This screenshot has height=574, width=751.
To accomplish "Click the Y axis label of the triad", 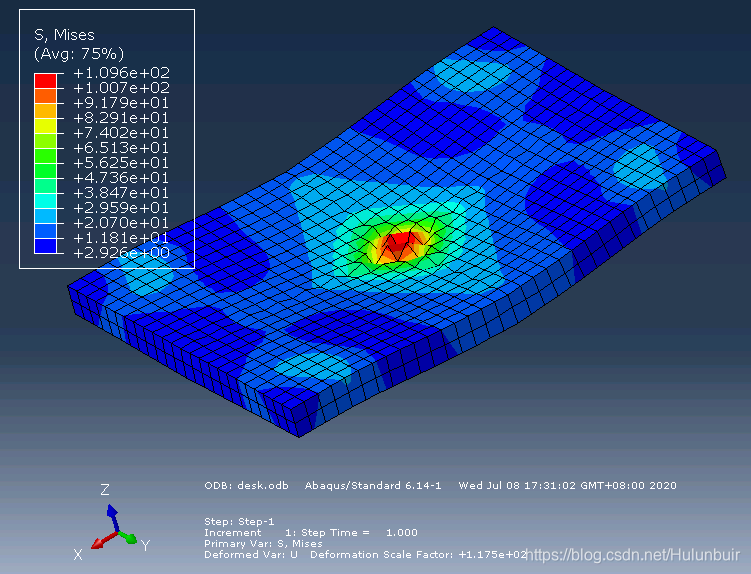I will click(x=146, y=545).
